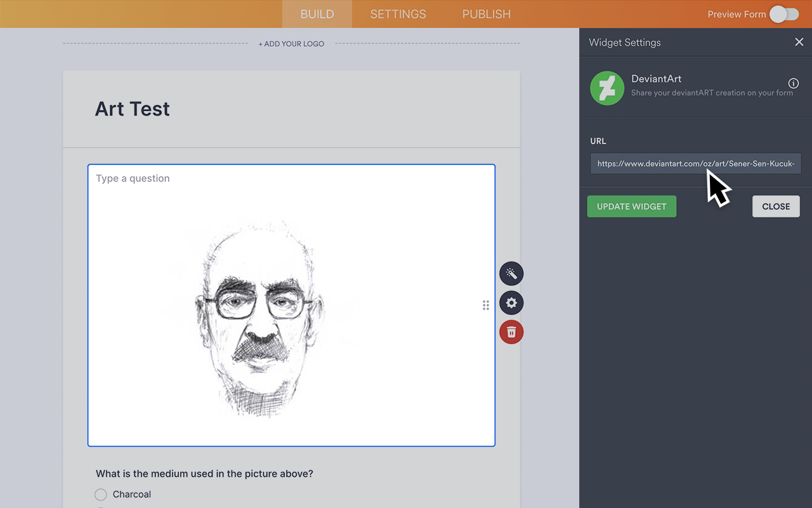Select the Art Test form title

[x=132, y=109]
